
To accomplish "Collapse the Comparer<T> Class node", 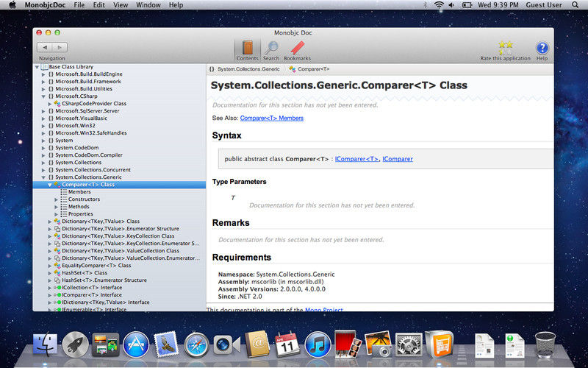I will pyautogui.click(x=50, y=185).
